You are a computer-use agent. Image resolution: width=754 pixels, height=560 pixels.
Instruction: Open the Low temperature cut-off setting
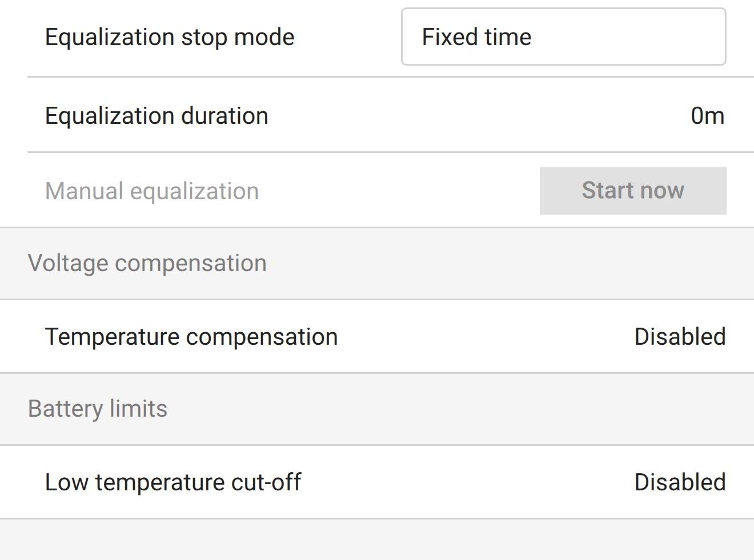pyautogui.click(x=173, y=482)
